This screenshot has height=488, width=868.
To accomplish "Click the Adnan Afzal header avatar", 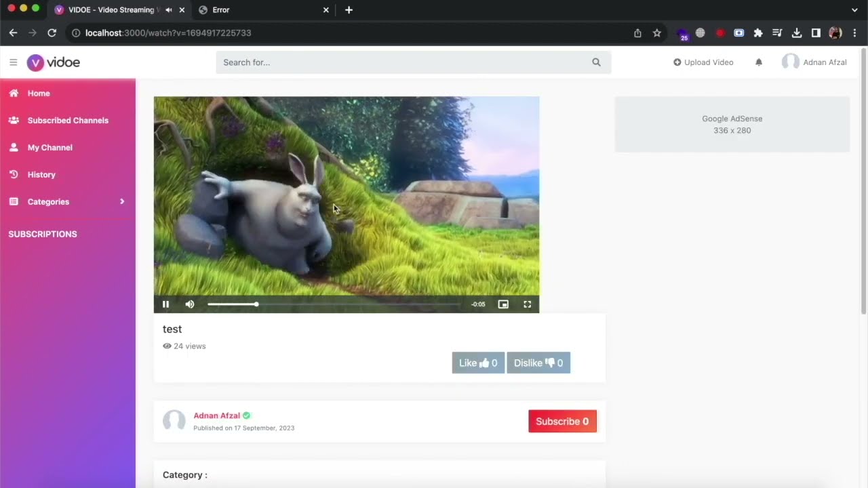I will pyautogui.click(x=790, y=62).
